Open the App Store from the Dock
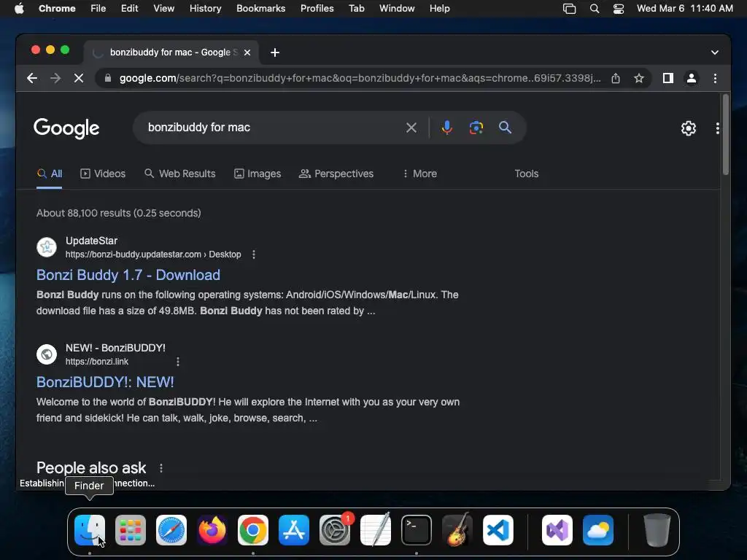Viewport: 747px width, 560px height. 294,530
